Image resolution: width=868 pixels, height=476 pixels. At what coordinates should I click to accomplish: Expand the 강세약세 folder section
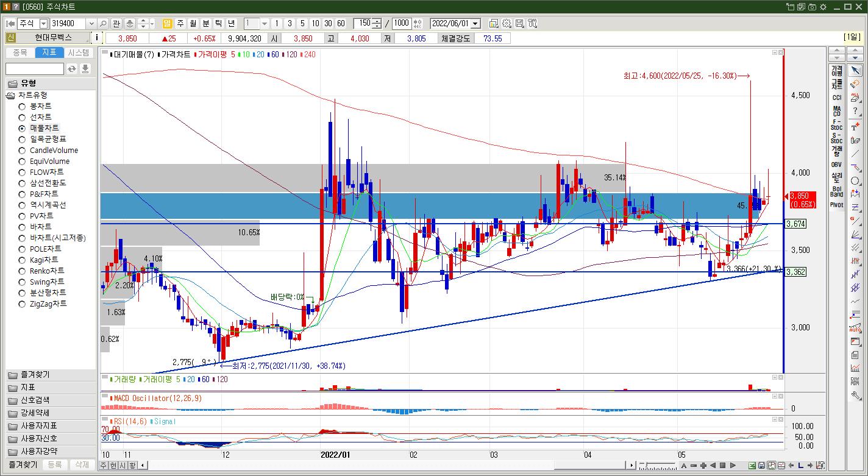(50, 413)
